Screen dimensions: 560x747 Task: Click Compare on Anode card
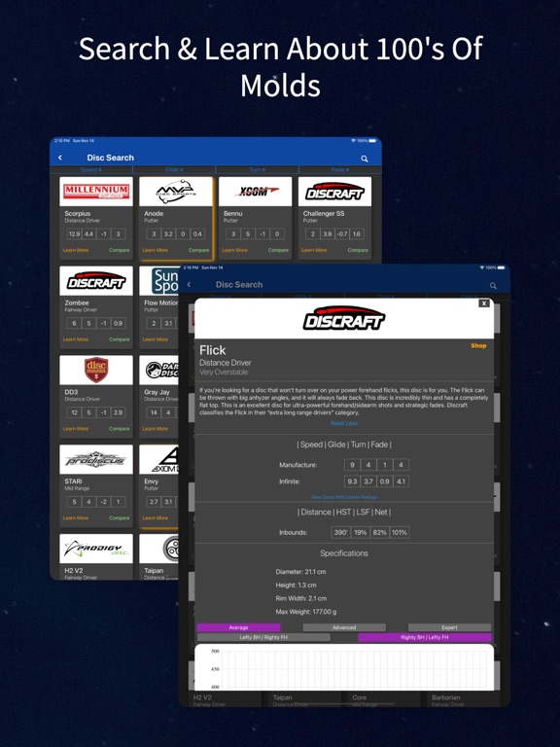pyautogui.click(x=198, y=250)
